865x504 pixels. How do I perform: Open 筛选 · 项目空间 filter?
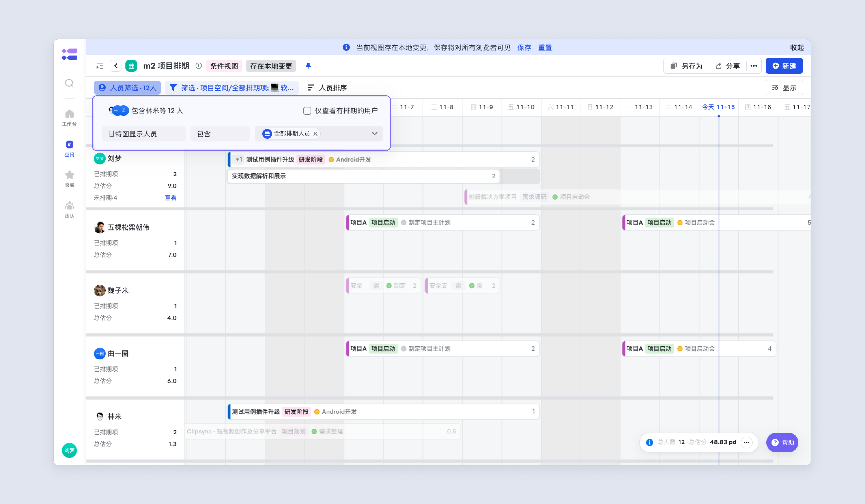[232, 88]
